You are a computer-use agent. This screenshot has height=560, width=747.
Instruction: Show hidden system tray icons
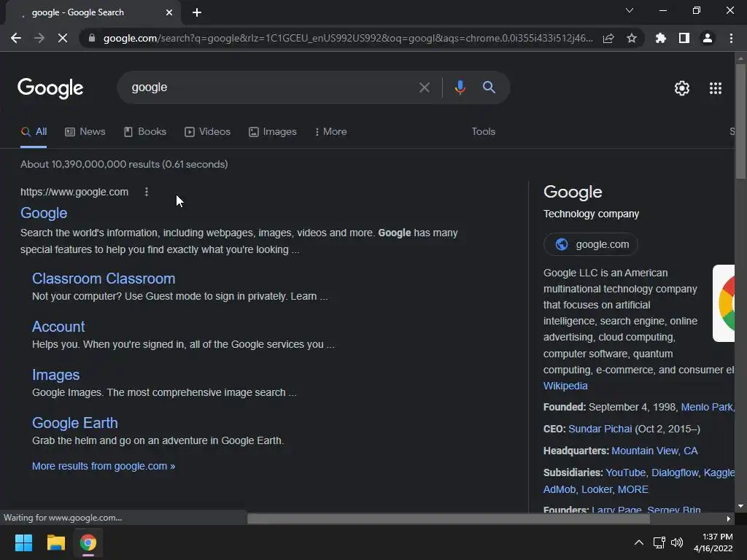pos(639,542)
